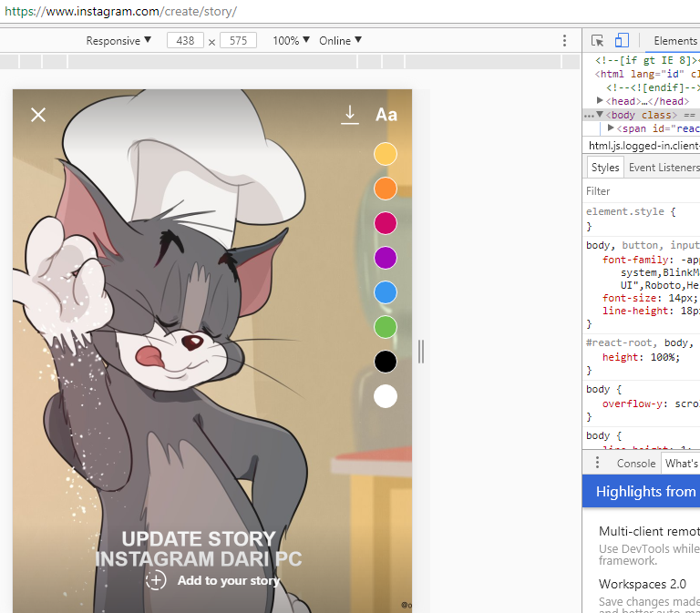
Task: Pick the purple color swatch
Action: coord(386,258)
